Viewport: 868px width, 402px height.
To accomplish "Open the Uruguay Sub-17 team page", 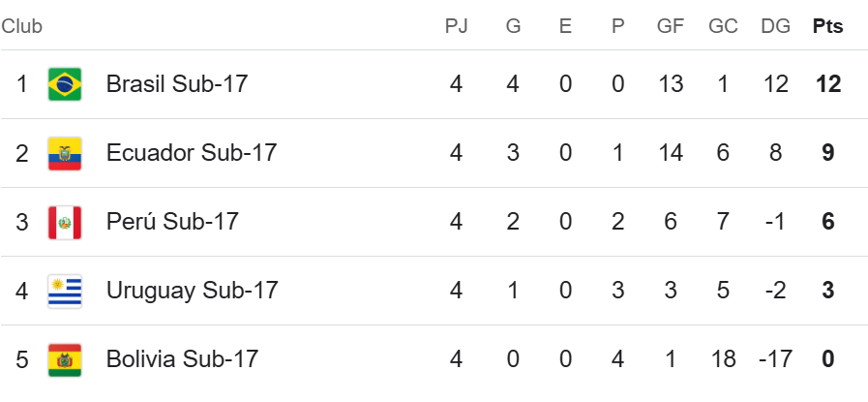I will (192, 291).
